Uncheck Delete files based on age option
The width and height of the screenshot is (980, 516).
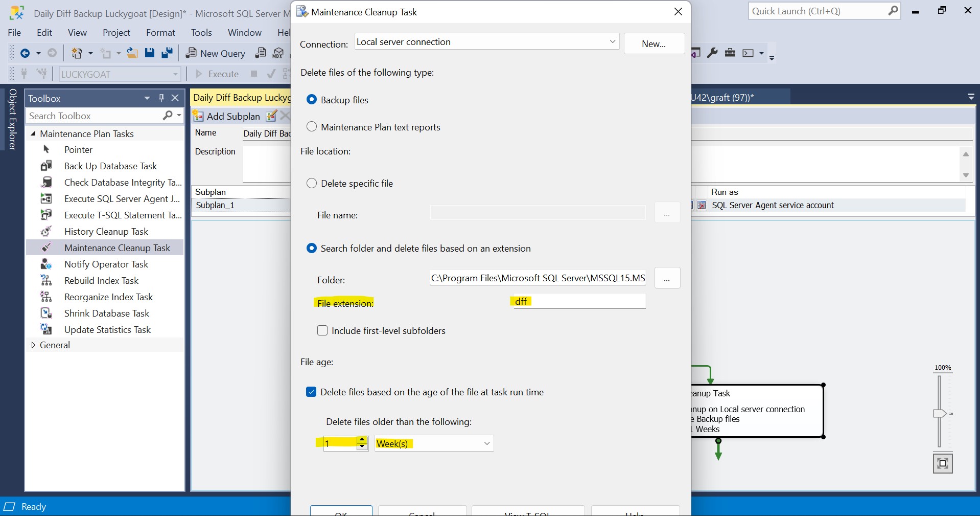311,392
